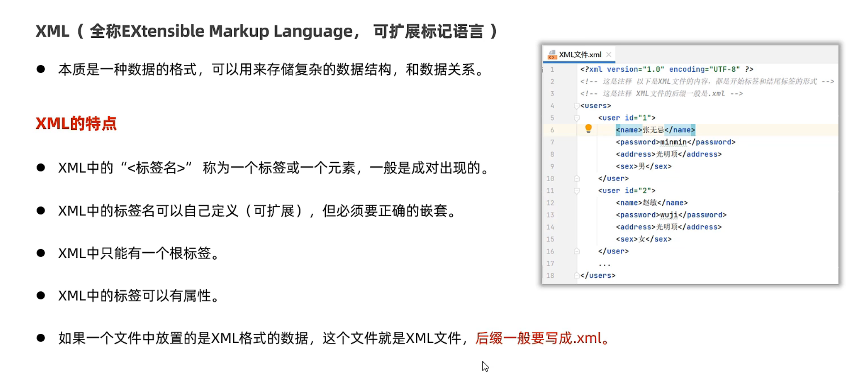Click the first <address>光明顶</address> line on line 8

669,154
